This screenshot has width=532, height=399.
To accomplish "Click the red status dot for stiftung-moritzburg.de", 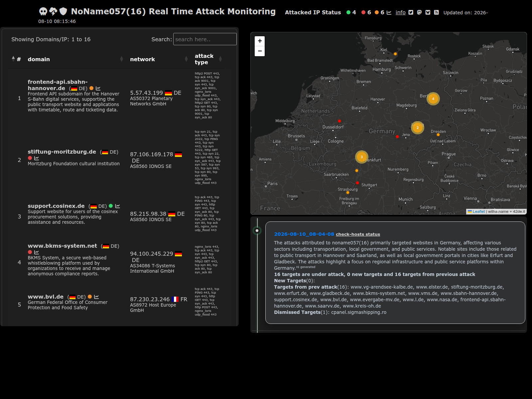I will tap(30, 158).
